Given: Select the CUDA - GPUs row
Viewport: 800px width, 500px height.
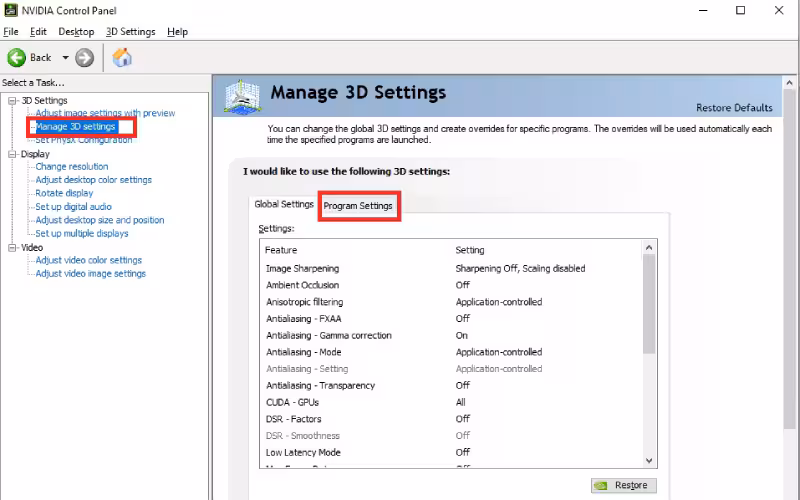Looking at the screenshot, I should point(451,403).
